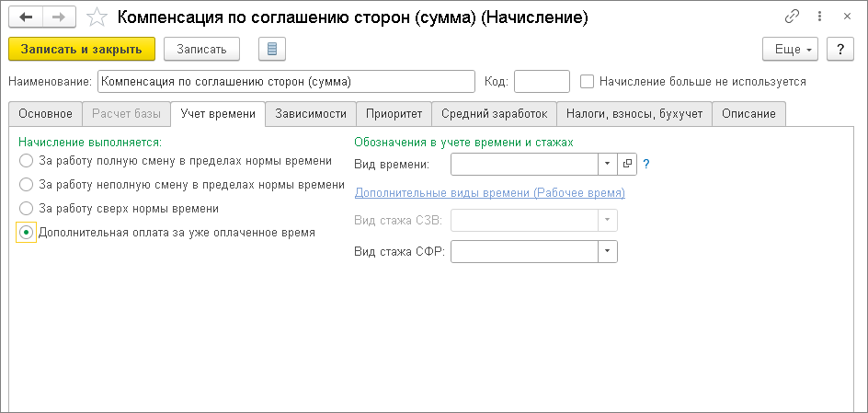Viewport: 868px width, 413px height.
Task: Click the forward navigation arrow
Action: (58, 17)
